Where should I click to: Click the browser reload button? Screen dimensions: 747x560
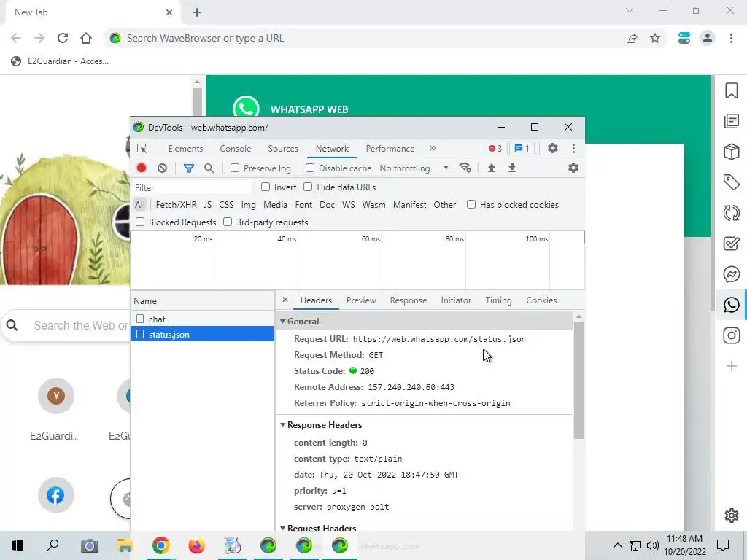point(63,38)
